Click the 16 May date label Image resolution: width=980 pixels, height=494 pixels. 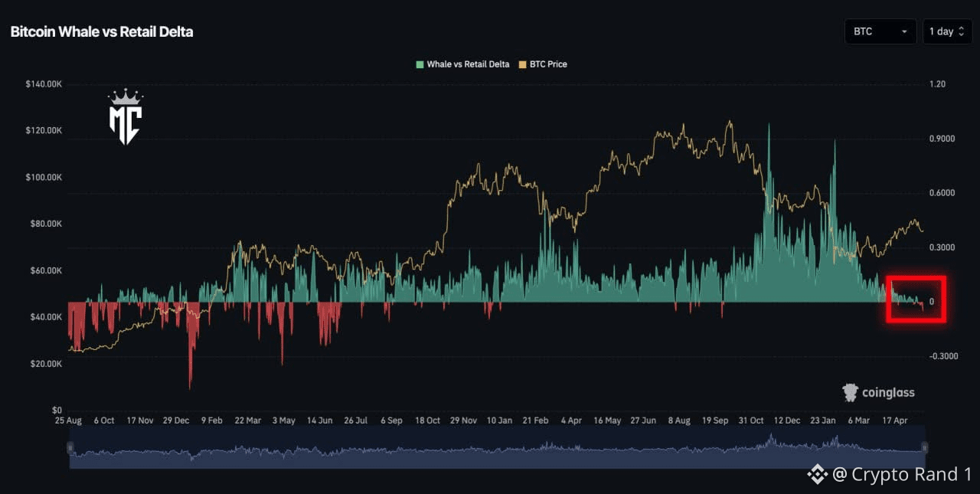[607, 420]
